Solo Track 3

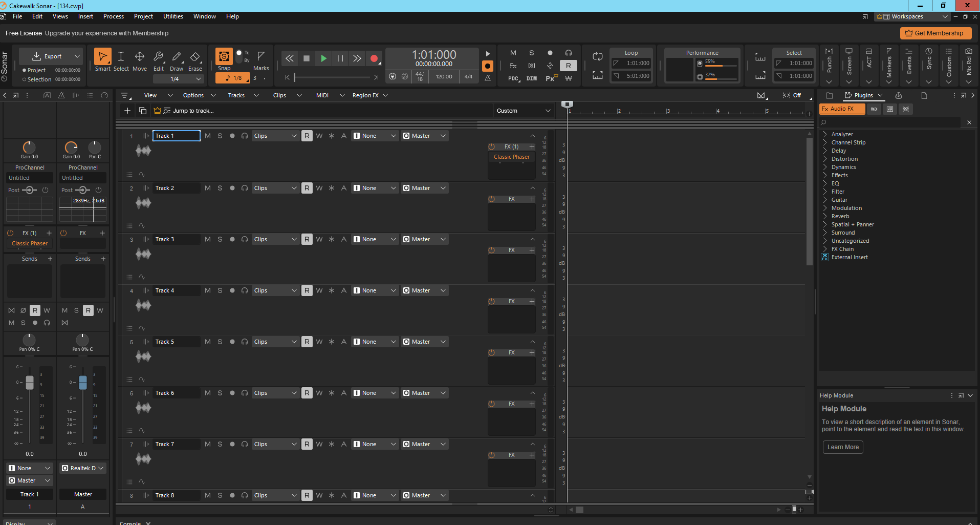(220, 239)
